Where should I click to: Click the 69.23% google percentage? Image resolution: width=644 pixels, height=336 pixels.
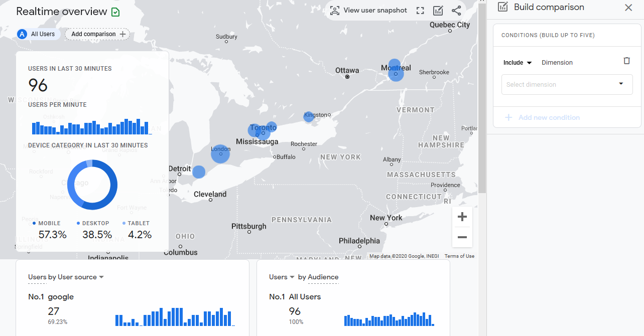point(58,322)
